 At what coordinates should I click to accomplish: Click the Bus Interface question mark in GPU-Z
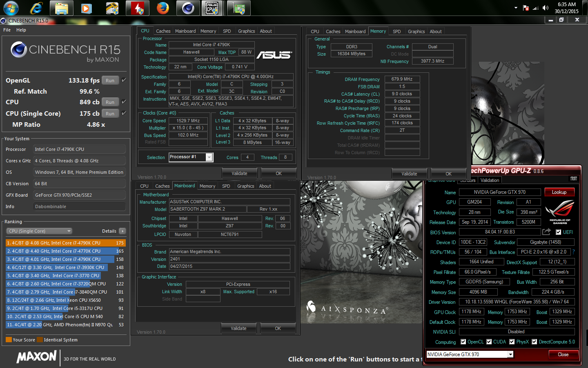coord(573,252)
